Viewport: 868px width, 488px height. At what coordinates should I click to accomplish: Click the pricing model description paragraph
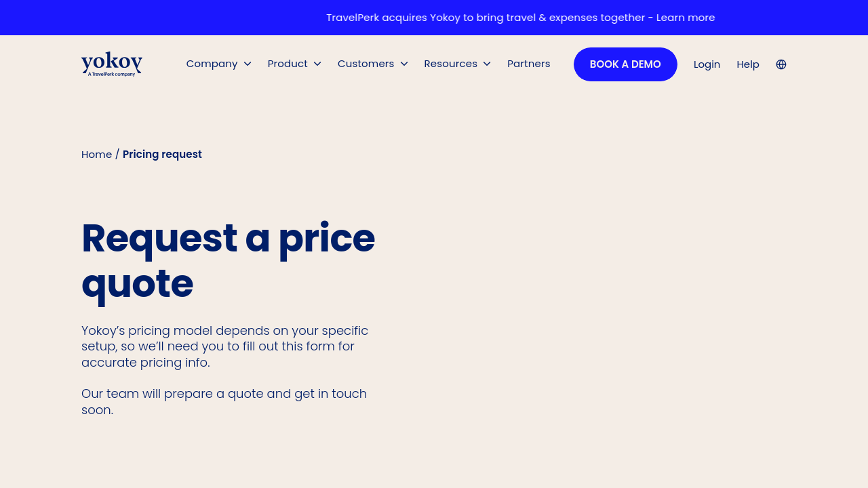225,346
